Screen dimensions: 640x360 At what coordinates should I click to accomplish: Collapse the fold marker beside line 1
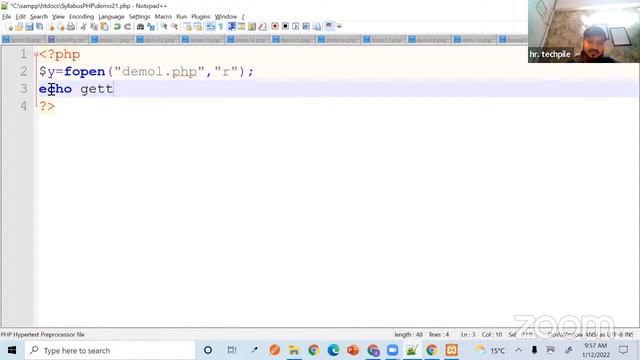pos(36,54)
